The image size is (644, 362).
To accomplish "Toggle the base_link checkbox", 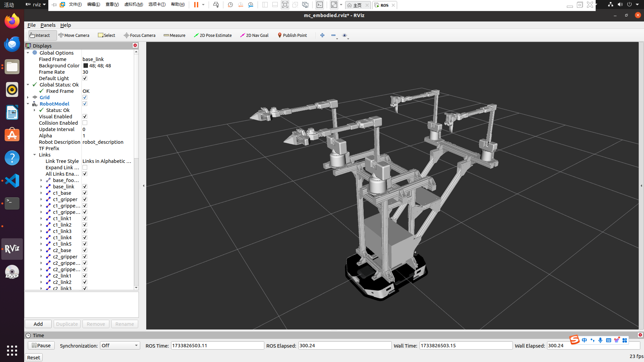I will [x=85, y=186].
